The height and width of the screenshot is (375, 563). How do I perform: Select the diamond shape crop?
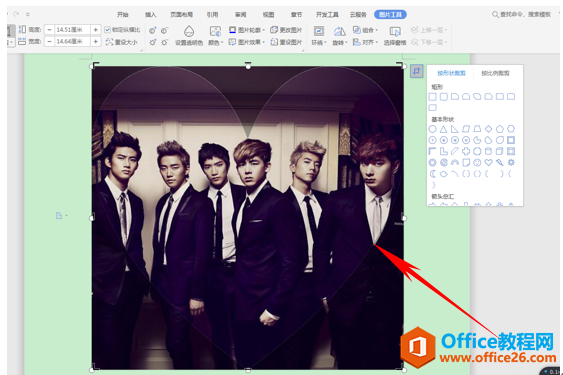(x=488, y=129)
